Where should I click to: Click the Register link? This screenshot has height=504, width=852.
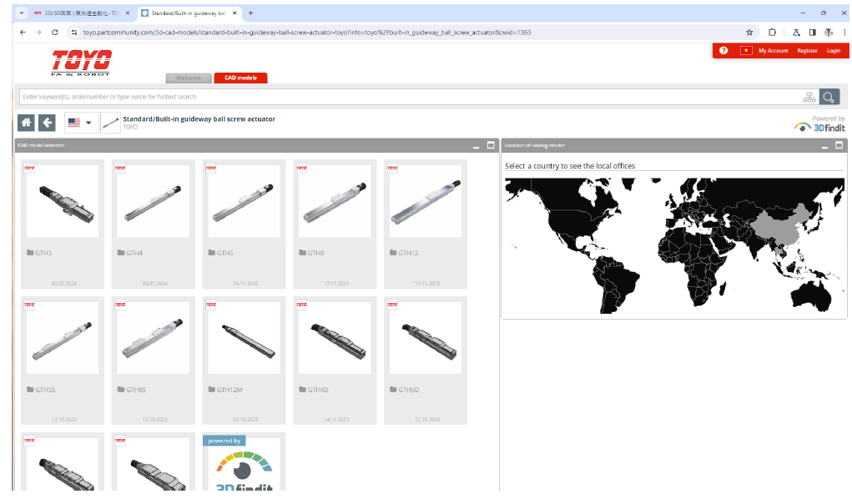pyautogui.click(x=807, y=51)
